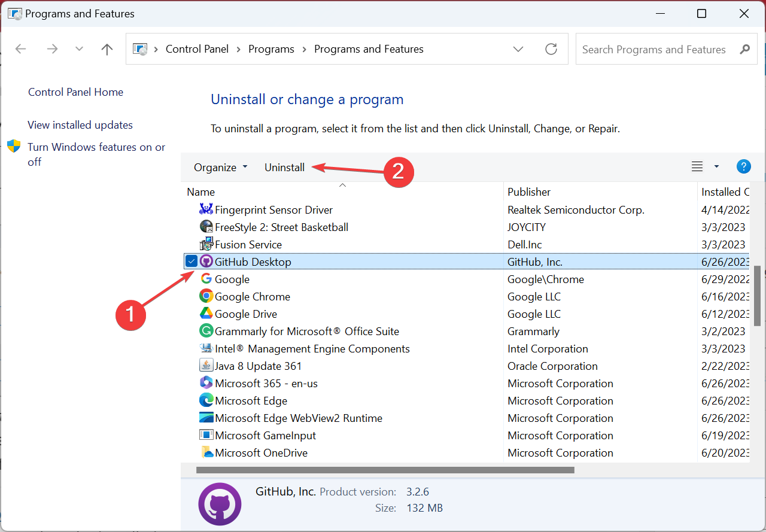Viewport: 766px width, 532px height.
Task: Open the recent locations dropdown arrow
Action: (79, 49)
